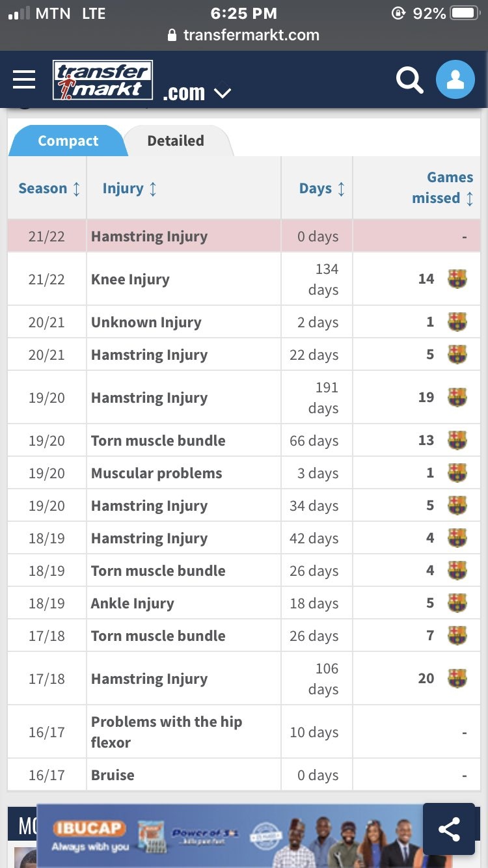Open the user profile icon
This screenshot has width=488, height=868.
point(455,80)
